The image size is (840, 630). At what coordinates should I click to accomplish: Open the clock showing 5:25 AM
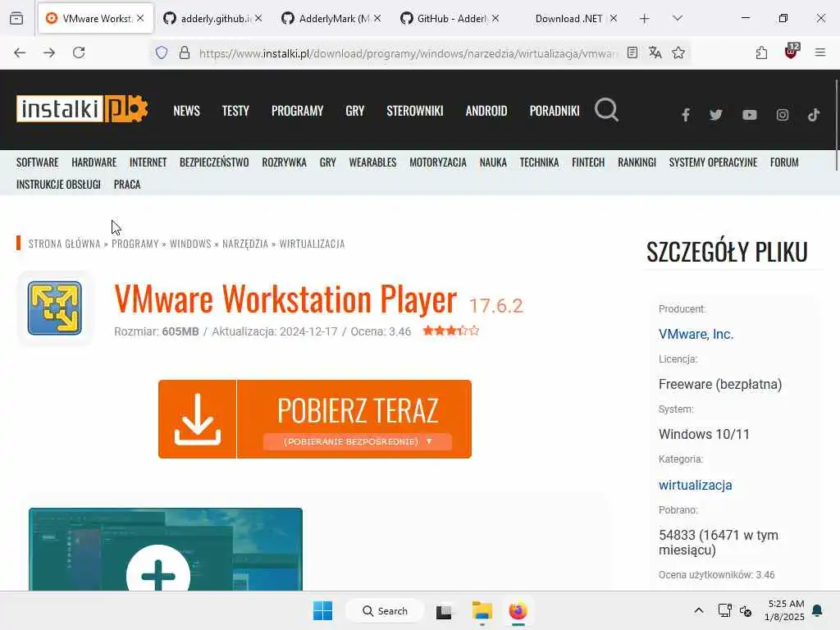tap(784, 610)
